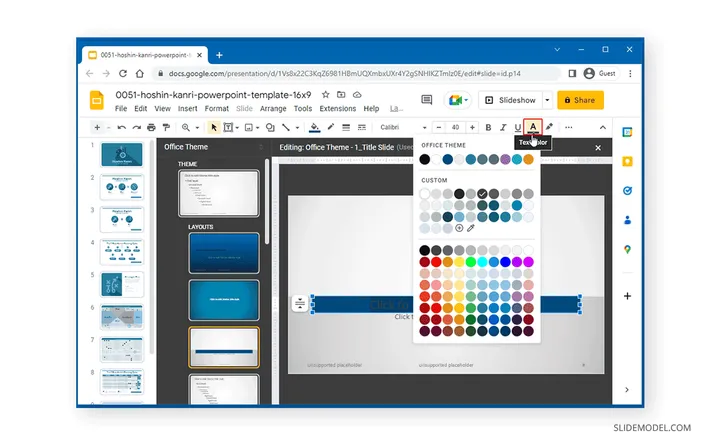Open the Arrange menu
Viewport: 720px width, 446px height.
(x=273, y=108)
